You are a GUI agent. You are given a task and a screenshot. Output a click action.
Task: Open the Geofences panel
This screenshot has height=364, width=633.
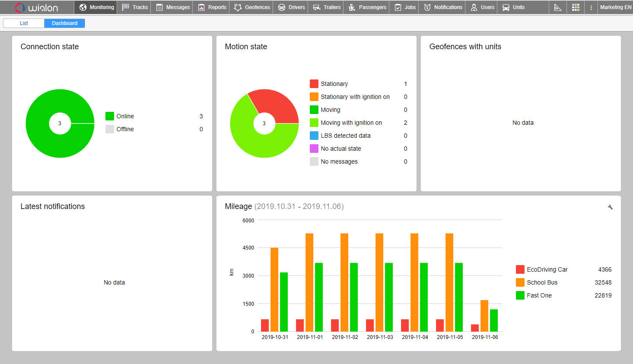coord(252,7)
